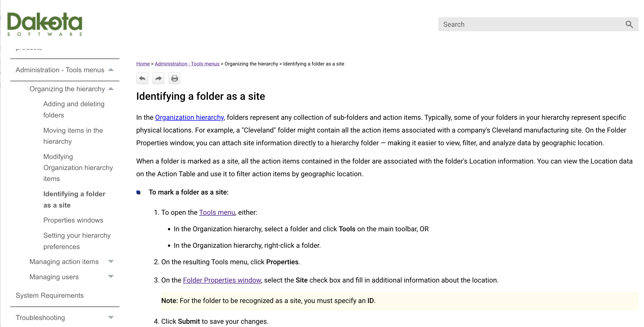Click the 'Click Submit to save your changes' step
Viewport: 644px width, 327px height.
(215, 321)
